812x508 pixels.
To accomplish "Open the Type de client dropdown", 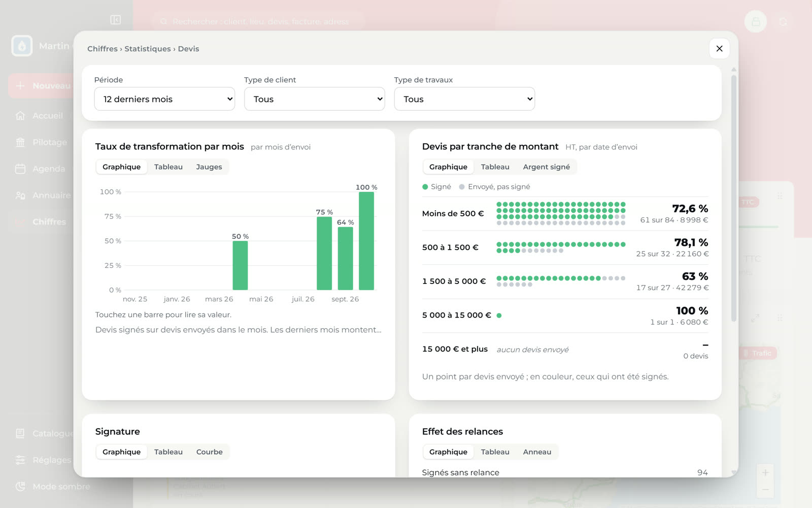I will [314, 99].
